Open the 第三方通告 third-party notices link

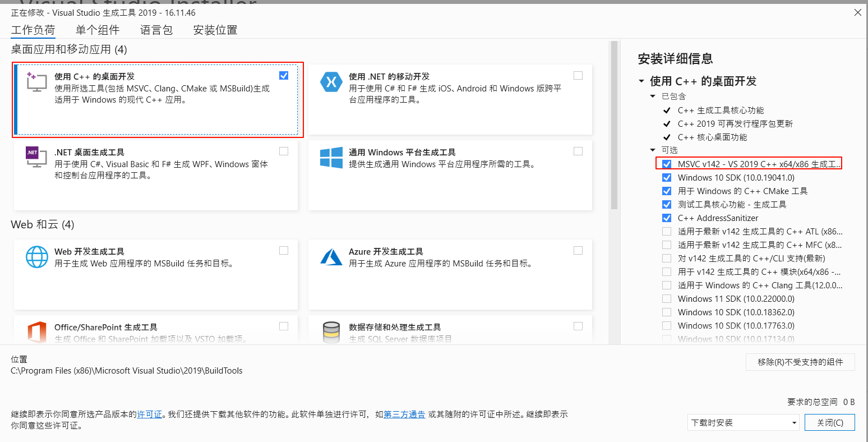pyautogui.click(x=404, y=415)
